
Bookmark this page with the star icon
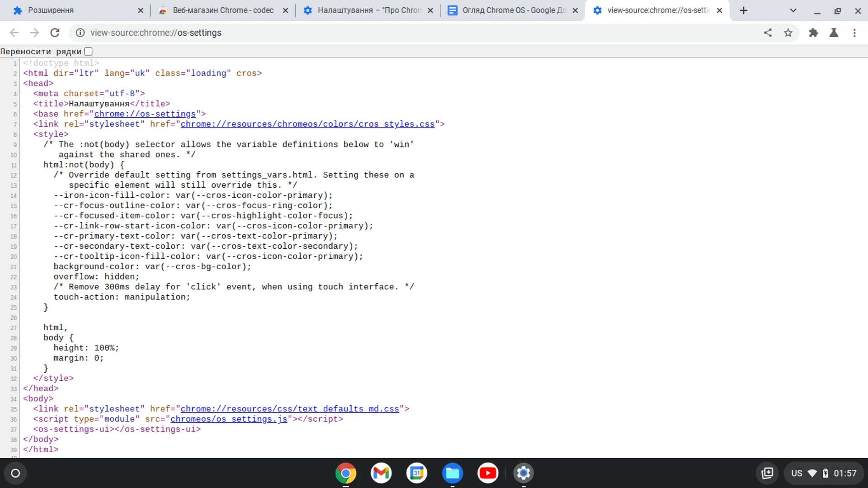click(x=788, y=33)
